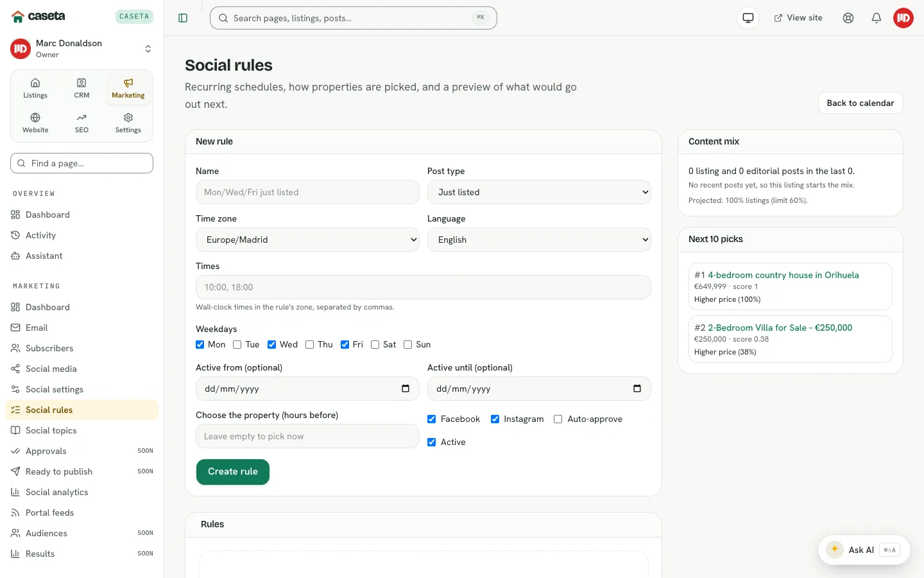The height and width of the screenshot is (578, 924).
Task: Open the user avatar in top right
Action: click(903, 18)
